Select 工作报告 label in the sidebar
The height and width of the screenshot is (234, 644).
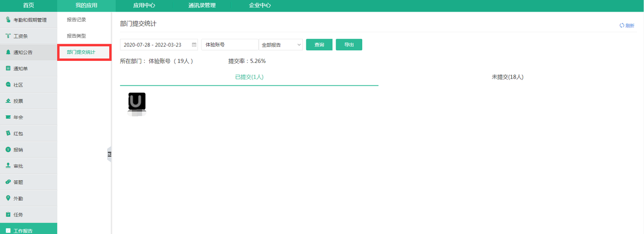[x=23, y=231]
